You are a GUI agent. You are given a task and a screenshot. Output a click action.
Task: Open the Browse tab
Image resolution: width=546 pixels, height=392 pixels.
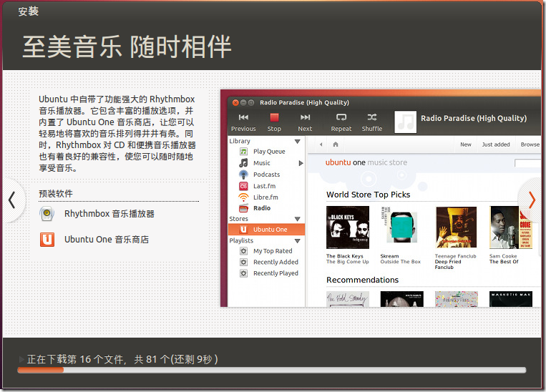point(530,144)
